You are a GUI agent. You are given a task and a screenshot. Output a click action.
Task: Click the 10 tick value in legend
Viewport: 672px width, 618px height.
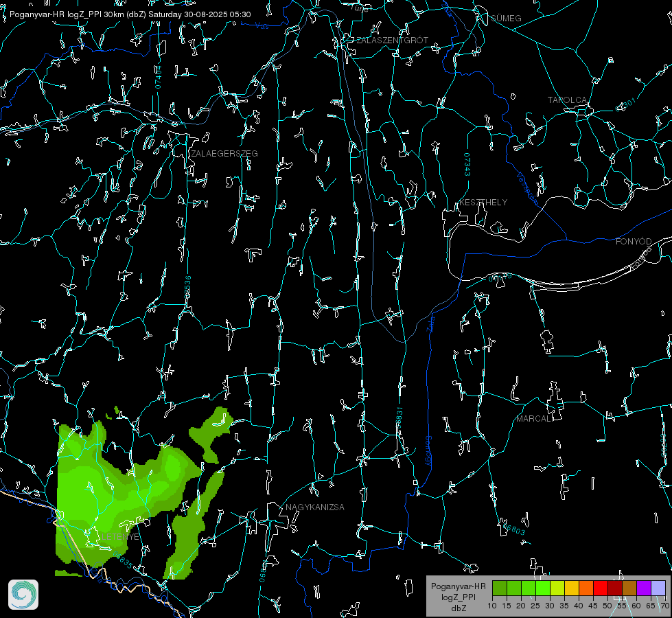click(492, 606)
